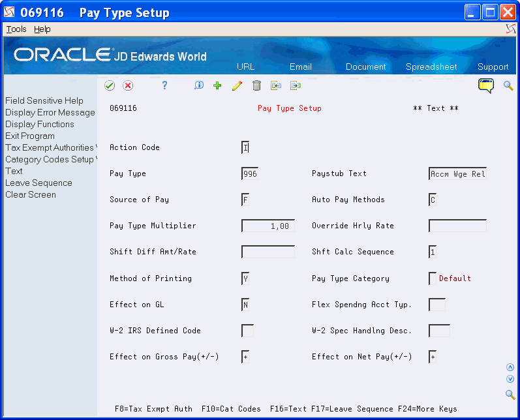Image resolution: width=520 pixels, height=420 pixels.
Task: Click the title bar application icon
Action: 9,12
